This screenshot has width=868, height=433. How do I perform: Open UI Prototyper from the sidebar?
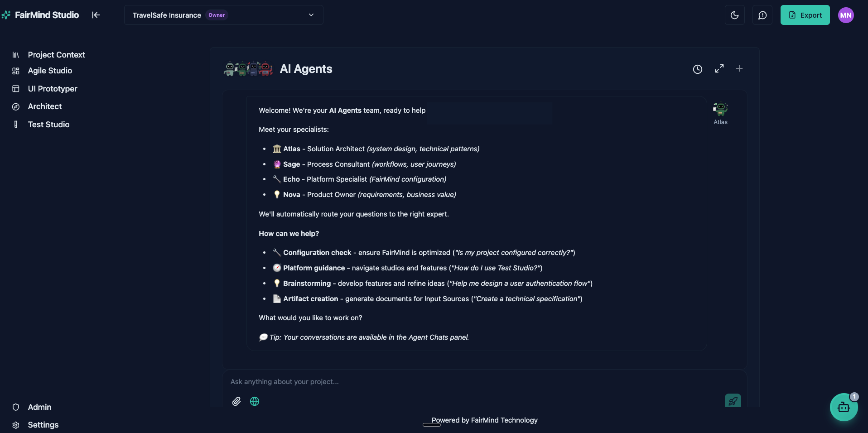coord(52,89)
